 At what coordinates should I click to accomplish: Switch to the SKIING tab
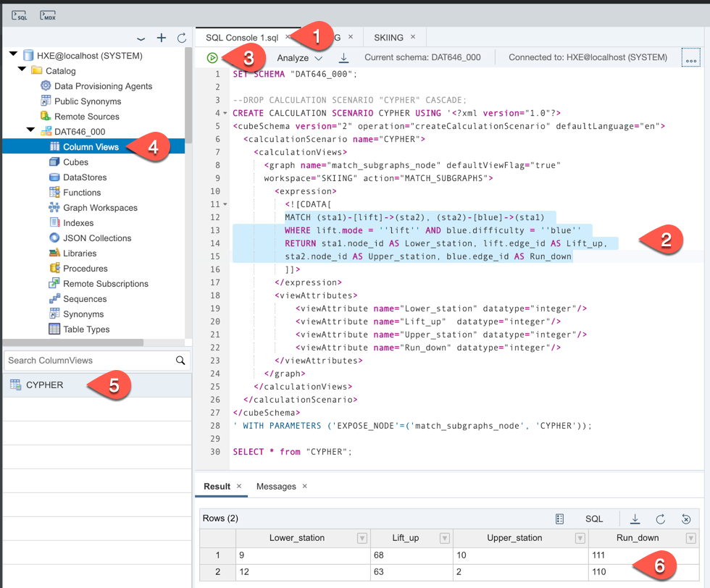coord(388,38)
